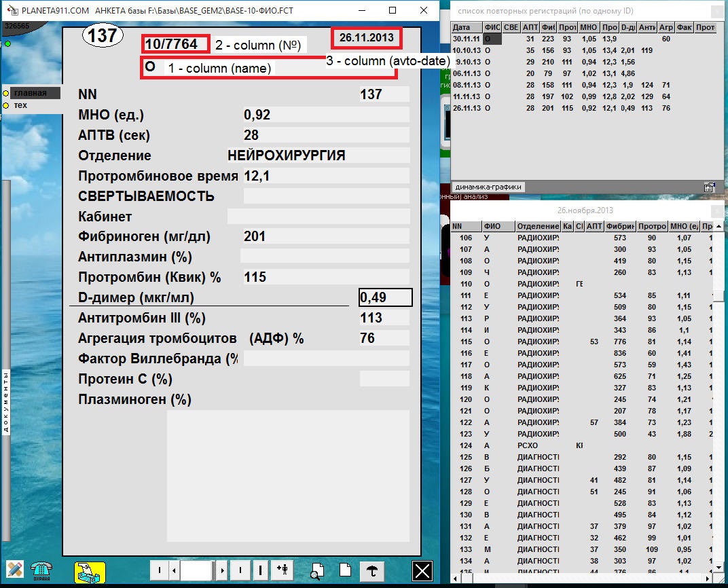The height and width of the screenshot is (588, 728).
Task: Open the 'главная' tab
Action: point(34,93)
